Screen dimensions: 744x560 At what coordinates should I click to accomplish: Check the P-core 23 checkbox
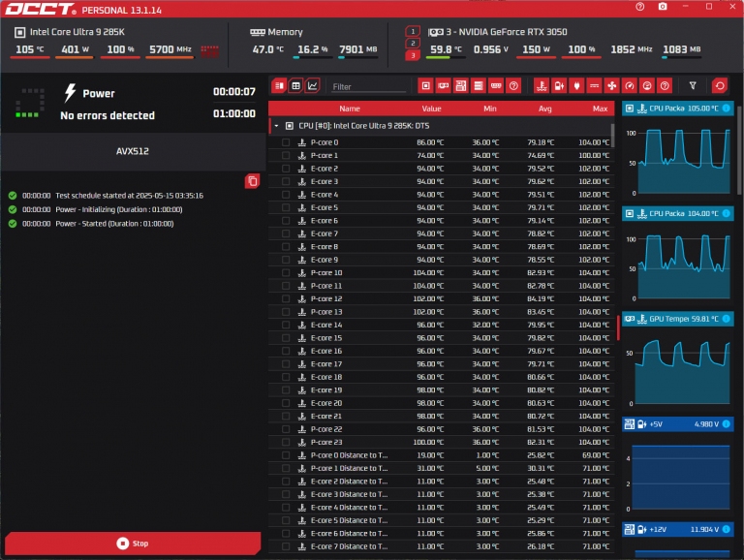click(x=286, y=443)
